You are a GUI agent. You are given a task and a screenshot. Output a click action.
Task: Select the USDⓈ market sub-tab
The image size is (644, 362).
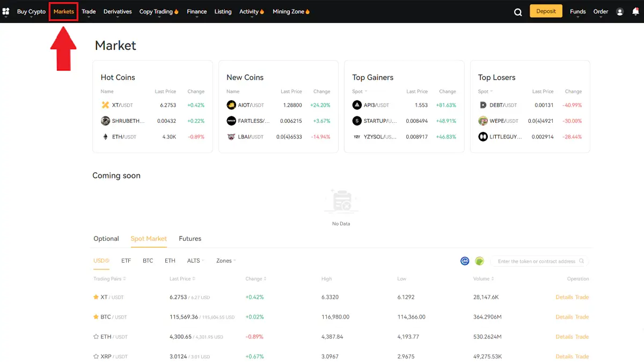[101, 261]
